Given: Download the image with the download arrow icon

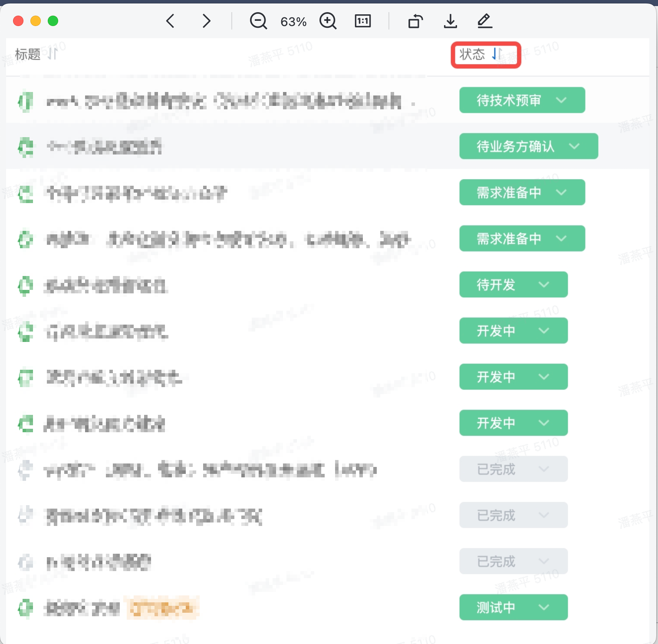Looking at the screenshot, I should click(x=451, y=21).
